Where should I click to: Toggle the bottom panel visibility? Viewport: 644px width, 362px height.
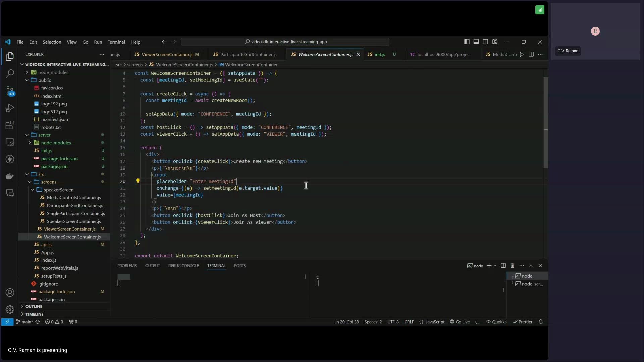point(476,42)
